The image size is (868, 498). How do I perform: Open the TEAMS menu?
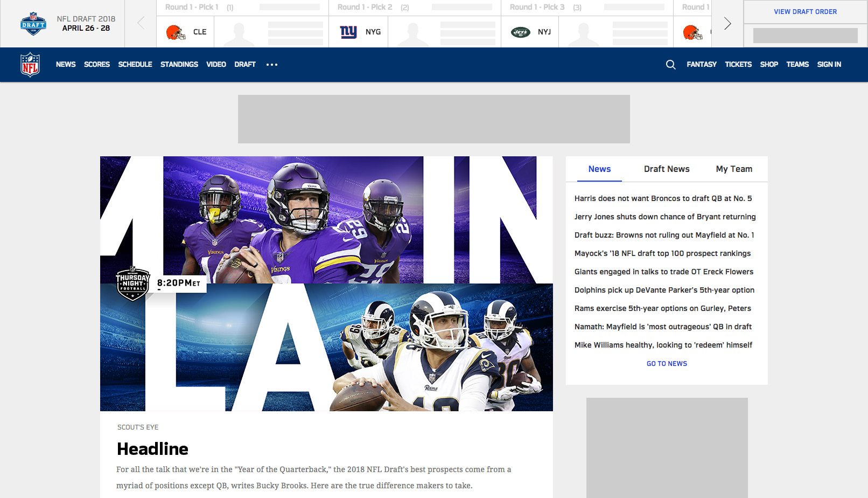coord(797,65)
